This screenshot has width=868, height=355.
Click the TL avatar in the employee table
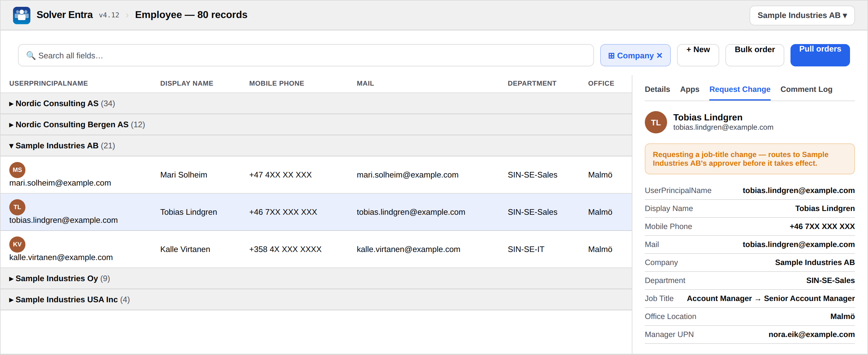click(17, 207)
